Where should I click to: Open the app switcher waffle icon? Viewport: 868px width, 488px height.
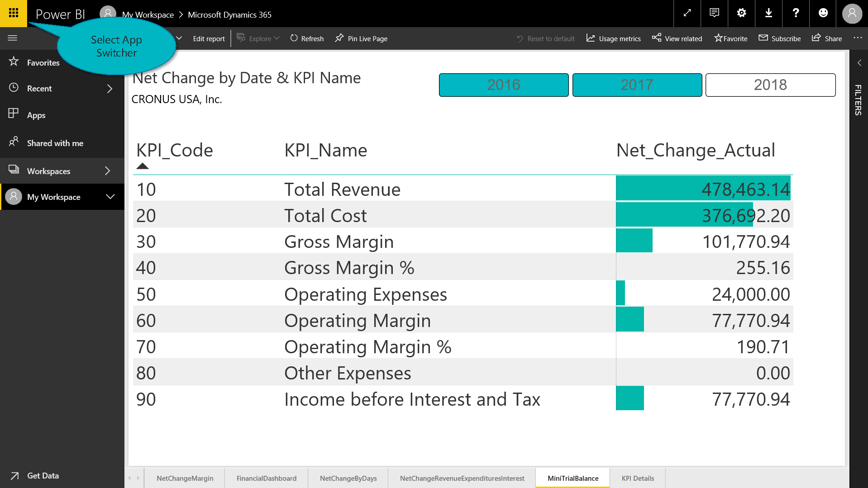pos(14,13)
